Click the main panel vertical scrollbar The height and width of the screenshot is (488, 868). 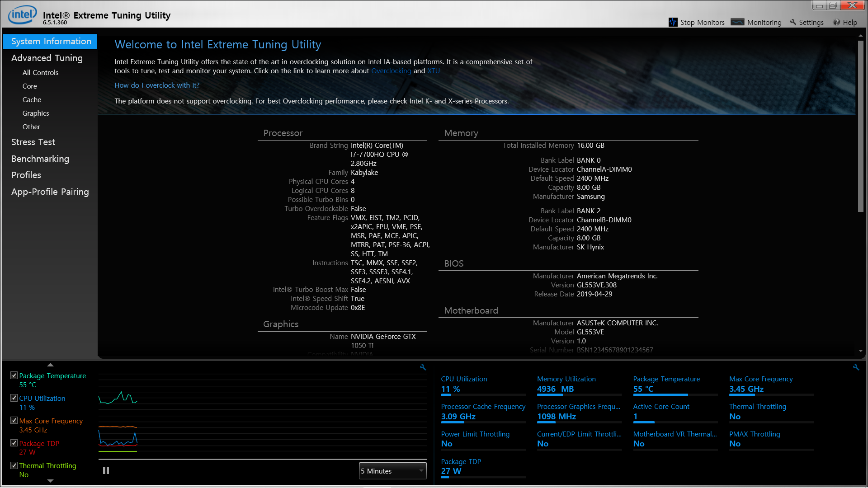[860, 127]
